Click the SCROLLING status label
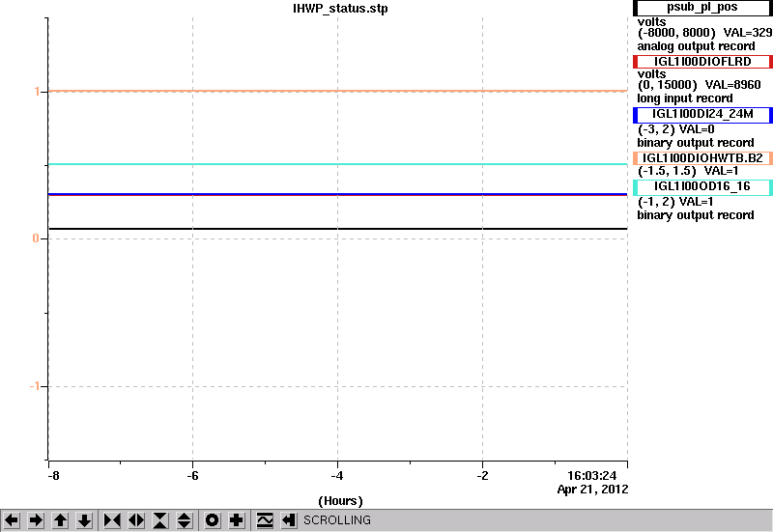Viewport: 773px width, 532px height. 336,520
